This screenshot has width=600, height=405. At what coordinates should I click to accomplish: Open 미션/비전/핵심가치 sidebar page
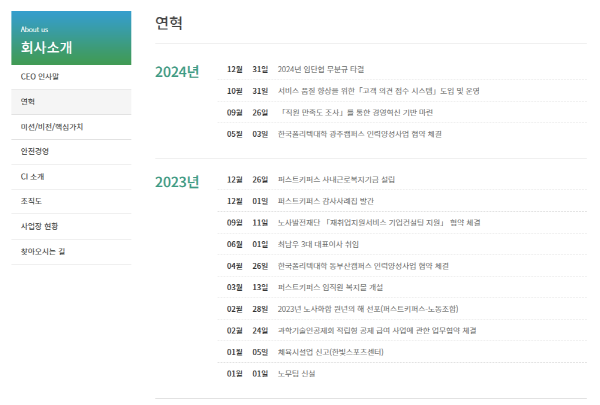71,127
